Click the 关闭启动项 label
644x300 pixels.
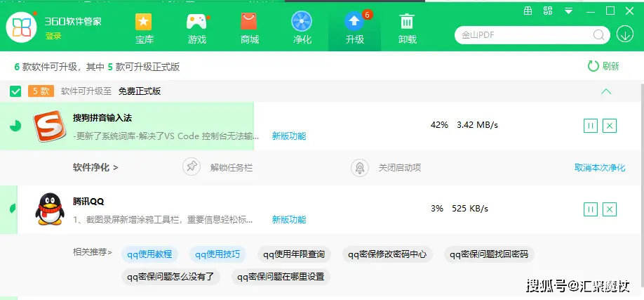[400, 167]
